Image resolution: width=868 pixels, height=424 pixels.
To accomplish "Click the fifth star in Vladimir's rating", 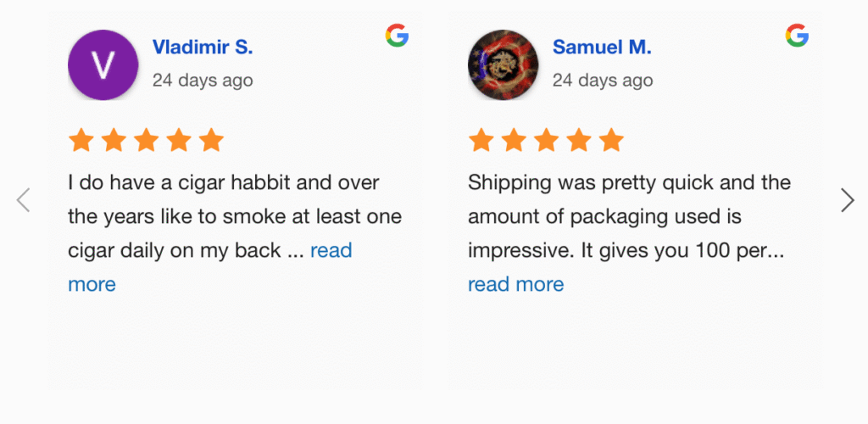I will click(210, 140).
